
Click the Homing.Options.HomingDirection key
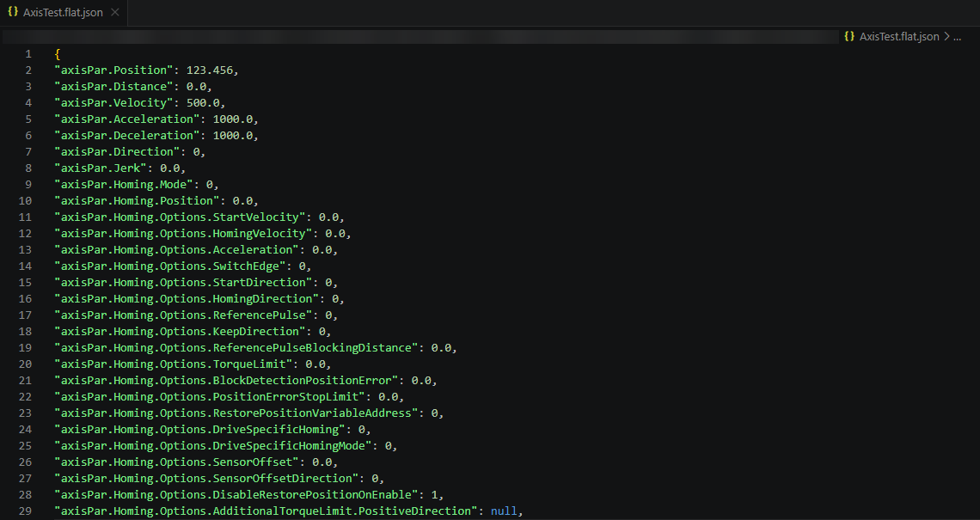(x=187, y=299)
